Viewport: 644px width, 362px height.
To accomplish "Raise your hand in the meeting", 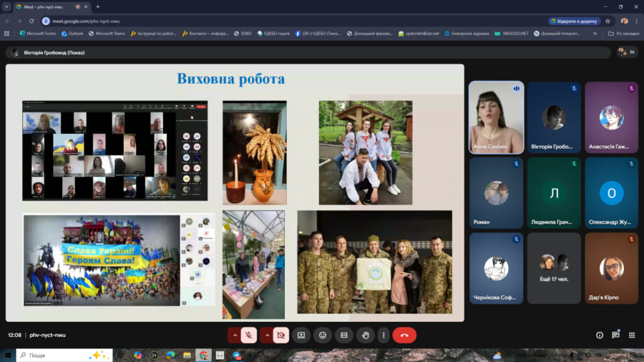I will coord(365,335).
